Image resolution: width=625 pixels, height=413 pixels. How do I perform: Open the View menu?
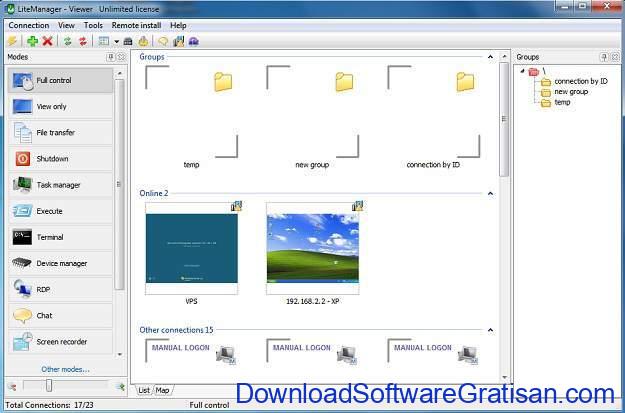(66, 25)
